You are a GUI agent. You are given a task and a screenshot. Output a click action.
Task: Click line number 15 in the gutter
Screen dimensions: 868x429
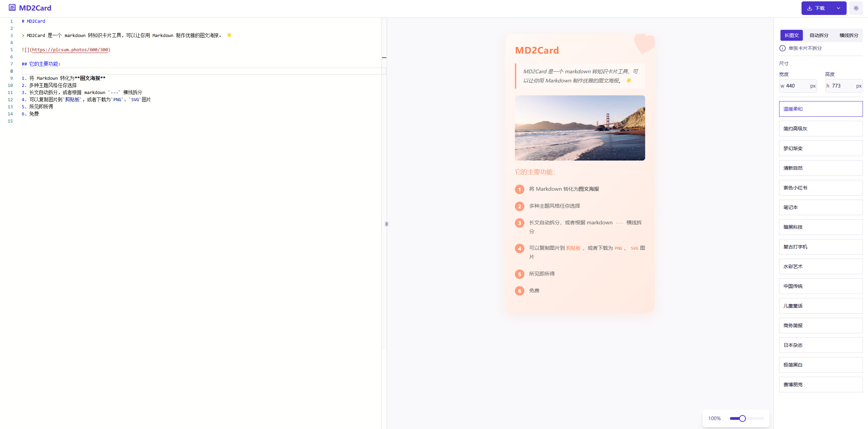[x=10, y=121]
